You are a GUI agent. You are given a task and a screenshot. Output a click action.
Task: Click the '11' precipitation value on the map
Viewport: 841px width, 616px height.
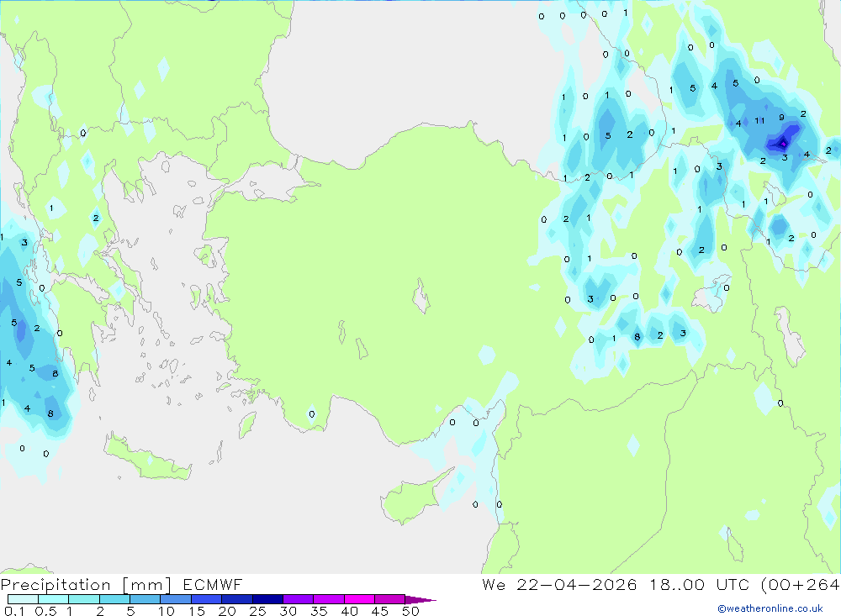pos(759,121)
